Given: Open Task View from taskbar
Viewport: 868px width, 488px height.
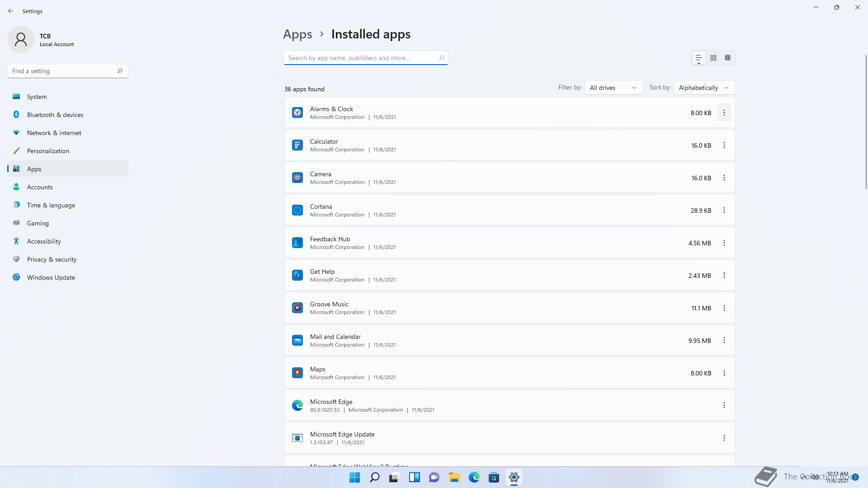Looking at the screenshot, I should point(394,477).
